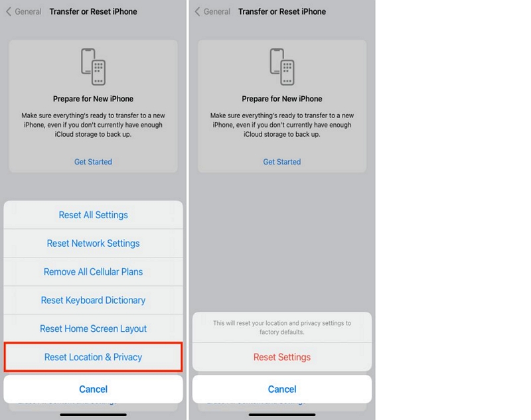Screen dimensions: 531x420
Task: Select Reset Keyboard Dictionary option
Action: [93, 300]
